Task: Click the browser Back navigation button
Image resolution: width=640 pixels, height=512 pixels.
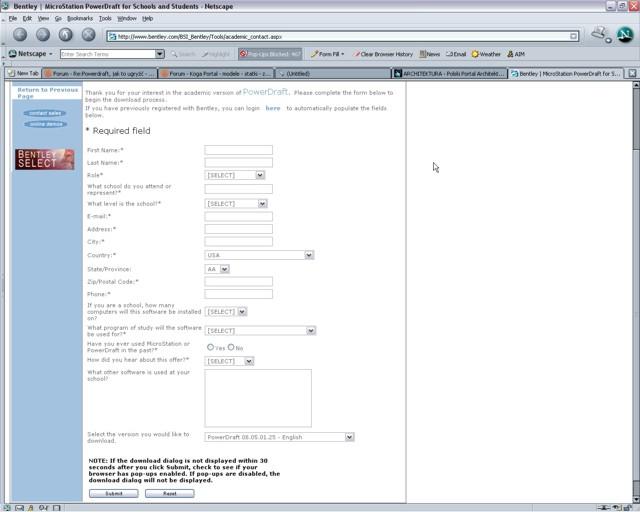Action: pos(19,35)
